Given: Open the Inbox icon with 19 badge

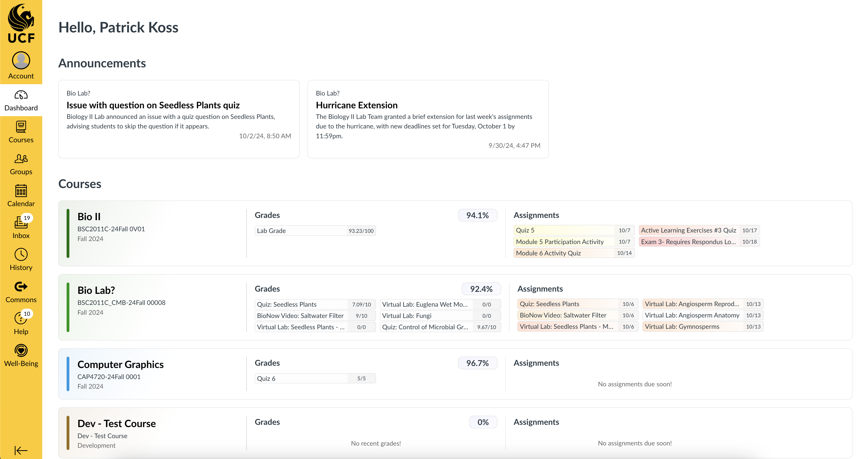Looking at the screenshot, I should 21,223.
